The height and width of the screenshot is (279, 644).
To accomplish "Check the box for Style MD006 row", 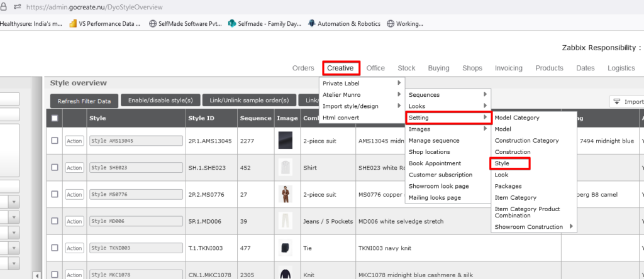I will [55, 221].
